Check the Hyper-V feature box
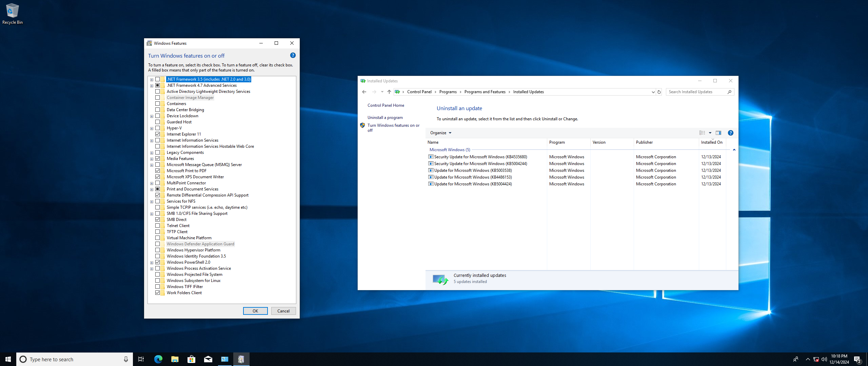This screenshot has height=366, width=868. click(x=158, y=128)
